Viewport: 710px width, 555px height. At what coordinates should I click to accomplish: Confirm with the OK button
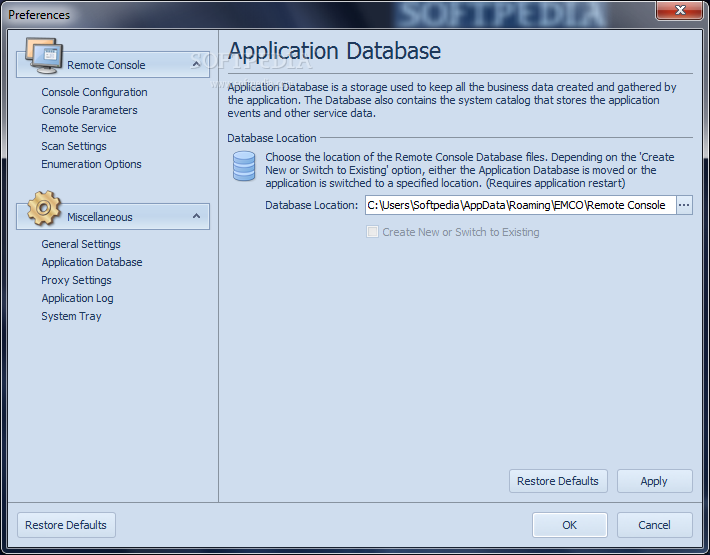coord(570,525)
